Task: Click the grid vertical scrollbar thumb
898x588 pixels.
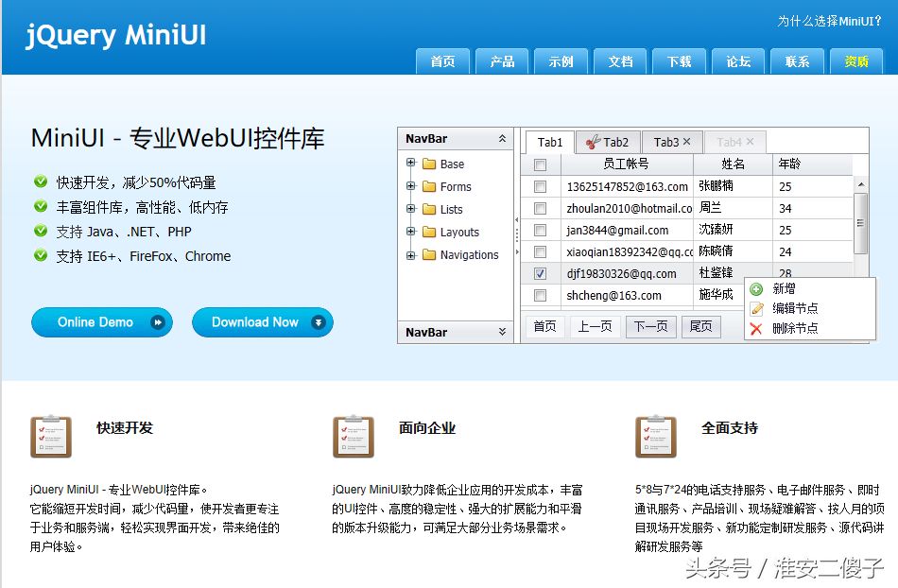Action: point(860,223)
